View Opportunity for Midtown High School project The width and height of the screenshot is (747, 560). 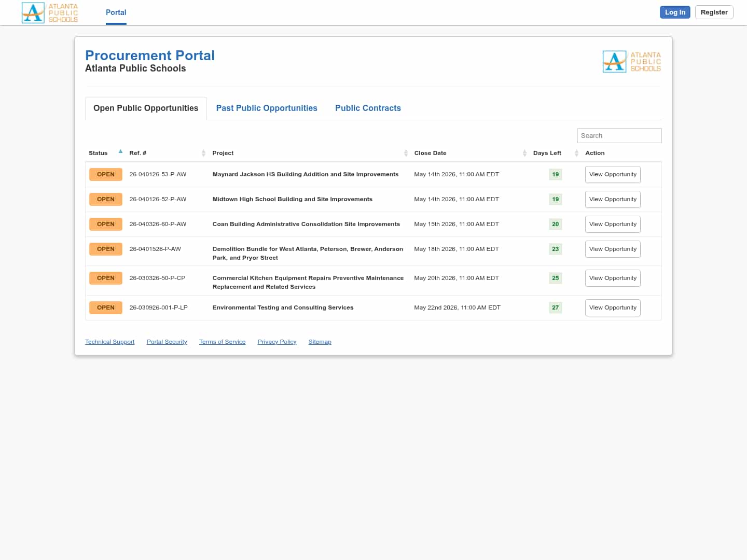pos(613,199)
